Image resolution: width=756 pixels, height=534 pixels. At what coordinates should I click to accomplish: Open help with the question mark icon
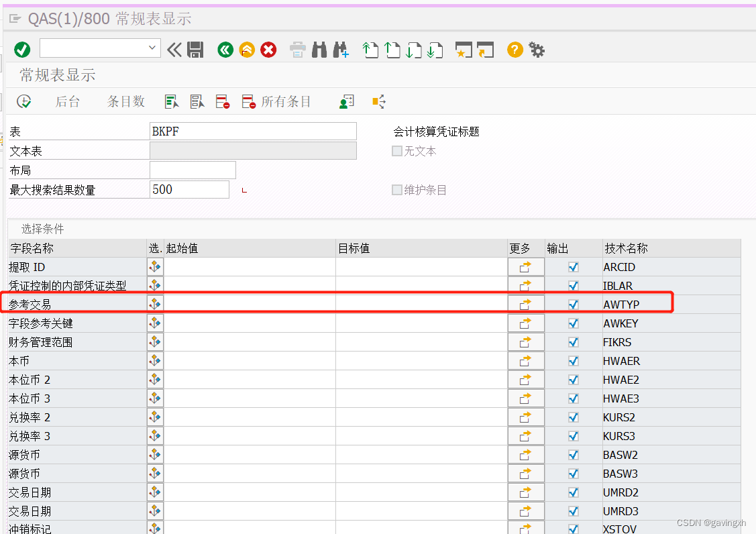(514, 50)
